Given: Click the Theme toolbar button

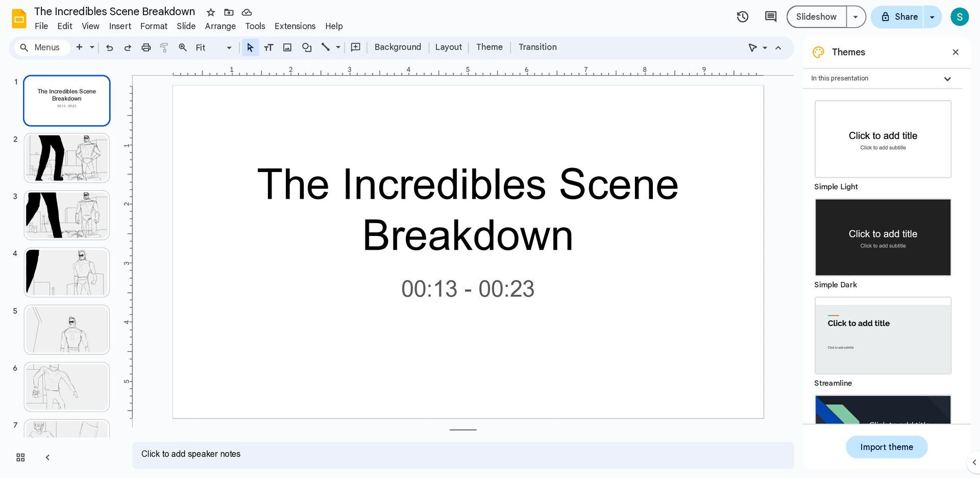Looking at the screenshot, I should pyautogui.click(x=489, y=47).
